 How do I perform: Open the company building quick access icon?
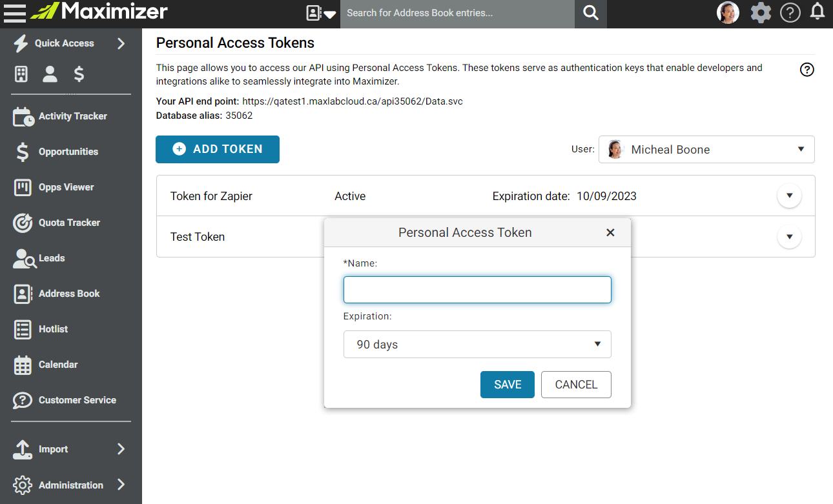tap(21, 74)
